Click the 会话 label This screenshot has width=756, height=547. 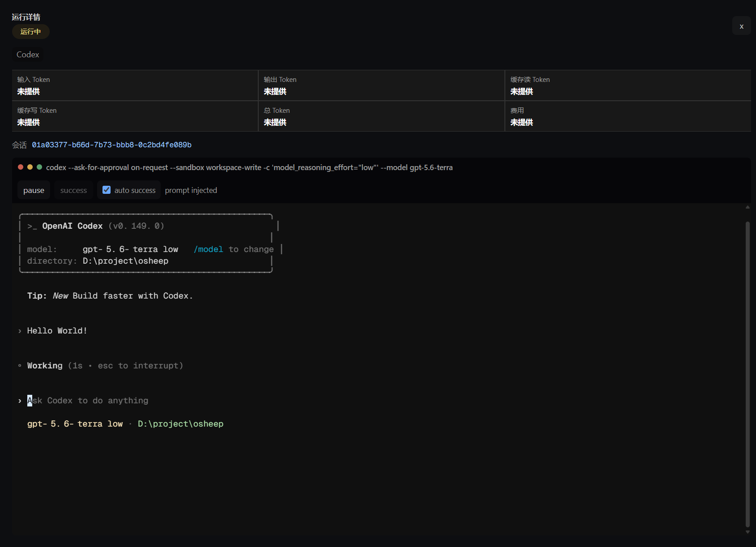pos(19,145)
